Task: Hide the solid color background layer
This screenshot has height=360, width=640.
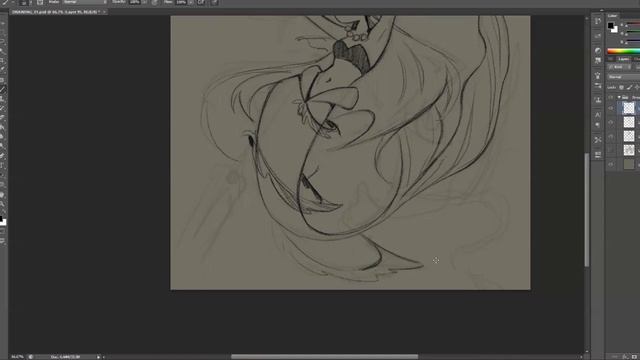Action: 611,164
